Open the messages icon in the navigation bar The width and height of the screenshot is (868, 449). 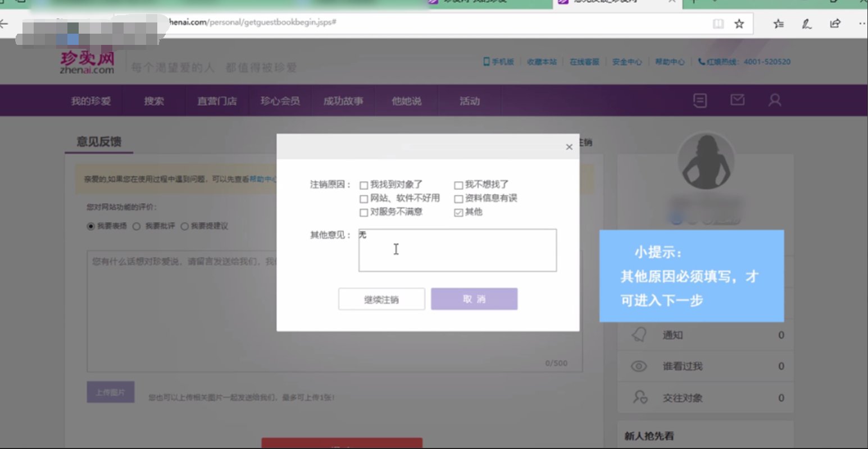tap(699, 100)
